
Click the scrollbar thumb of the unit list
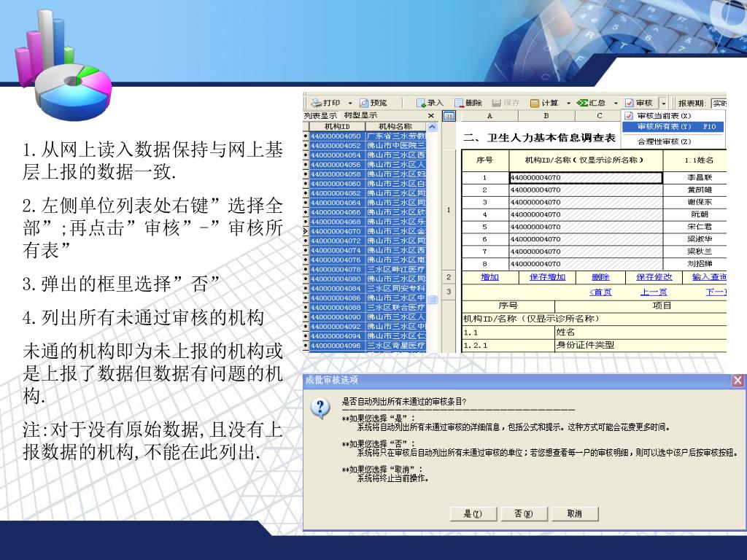click(x=433, y=300)
